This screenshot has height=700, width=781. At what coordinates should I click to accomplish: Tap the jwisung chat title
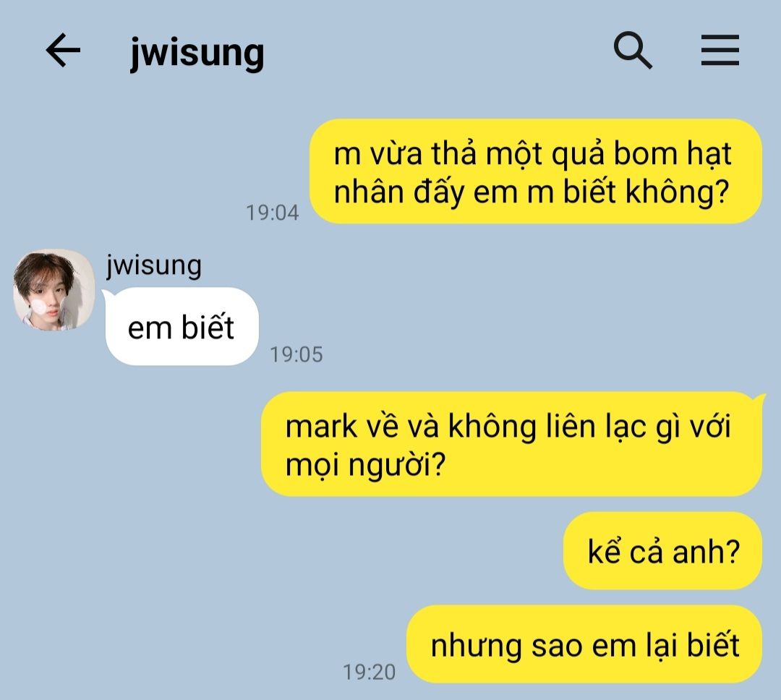click(x=197, y=53)
